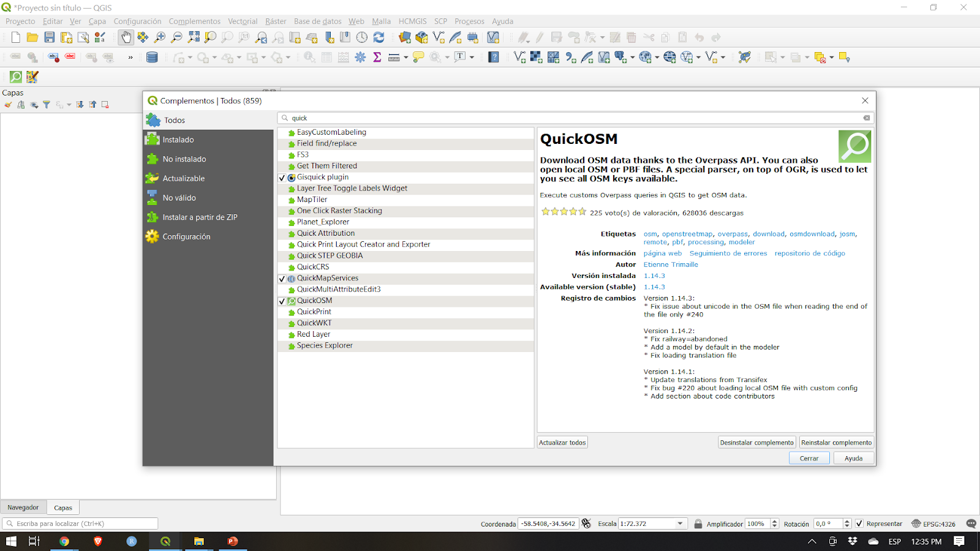
Task: Activate the Zoom Out magnifier tool
Action: (176, 37)
